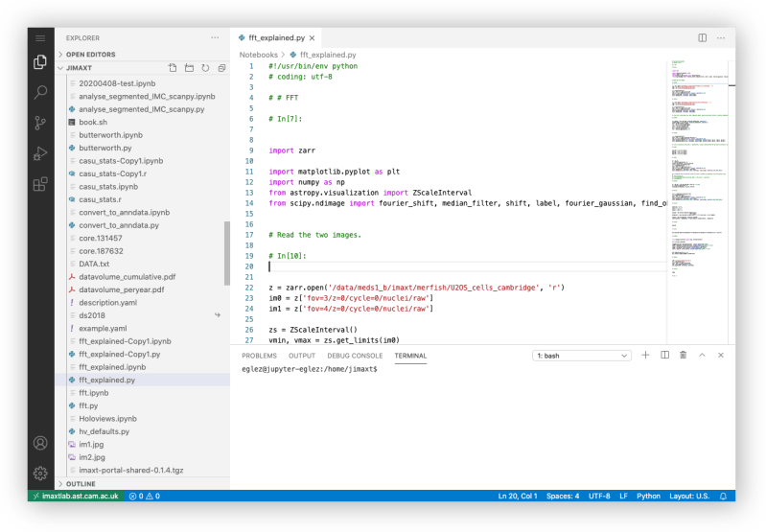This screenshot has width=766, height=532.
Task: Add a new terminal with plus icon
Action: 645,356
